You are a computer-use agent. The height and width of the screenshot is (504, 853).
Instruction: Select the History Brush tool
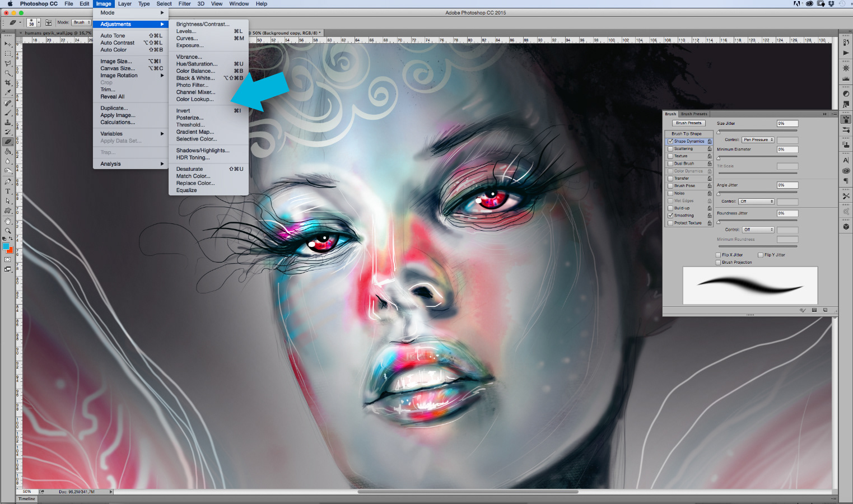pos(8,132)
